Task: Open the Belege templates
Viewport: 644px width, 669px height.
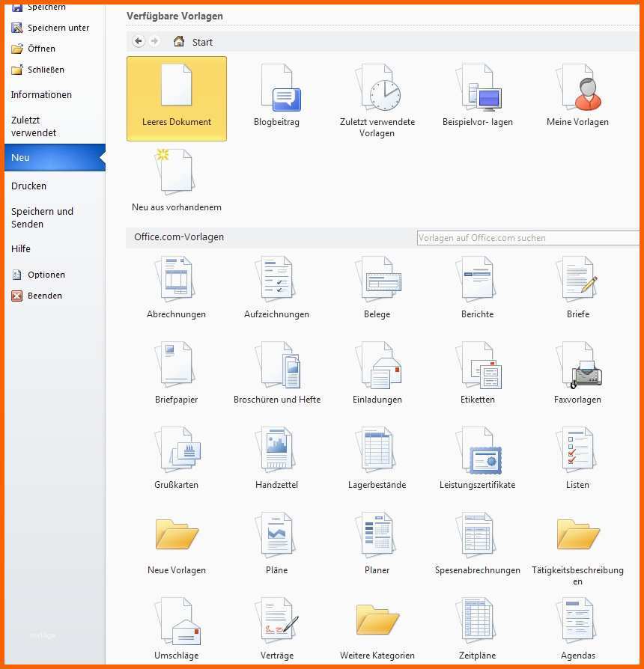Action: pos(377,287)
